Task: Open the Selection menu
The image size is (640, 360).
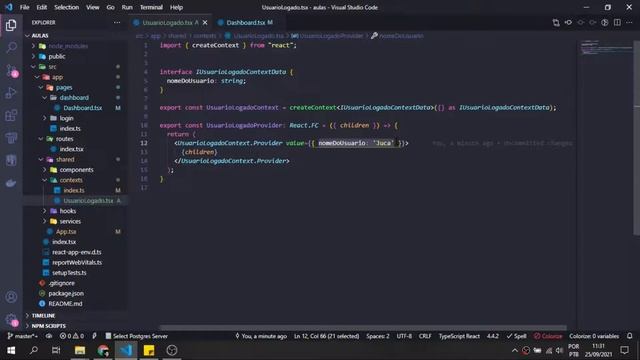Action: [67, 7]
